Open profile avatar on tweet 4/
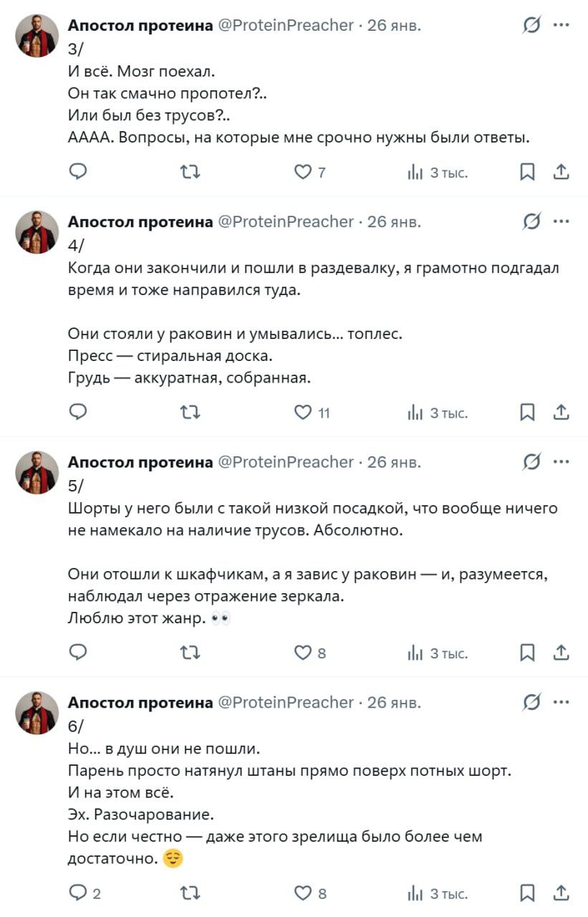The width and height of the screenshot is (588, 917). pos(37,232)
